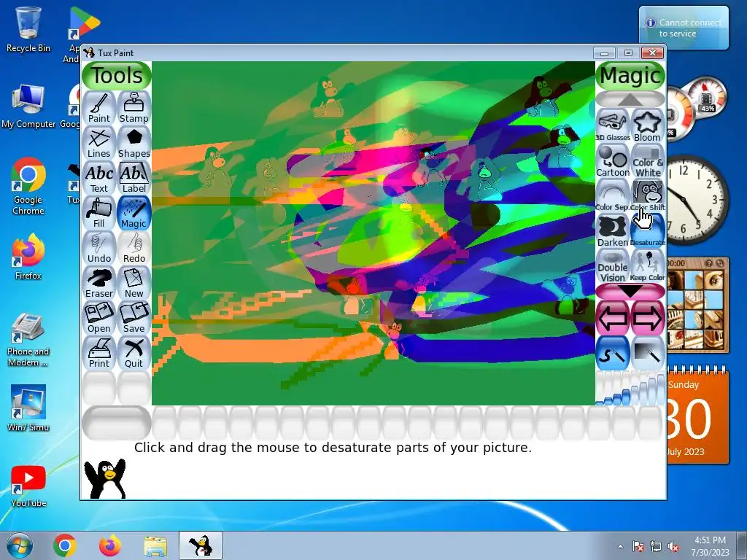Enable freehand paint mode for magic

[613, 354]
